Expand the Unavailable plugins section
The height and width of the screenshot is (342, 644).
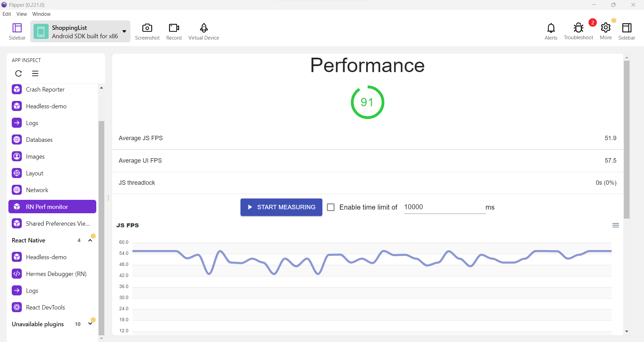point(90,324)
